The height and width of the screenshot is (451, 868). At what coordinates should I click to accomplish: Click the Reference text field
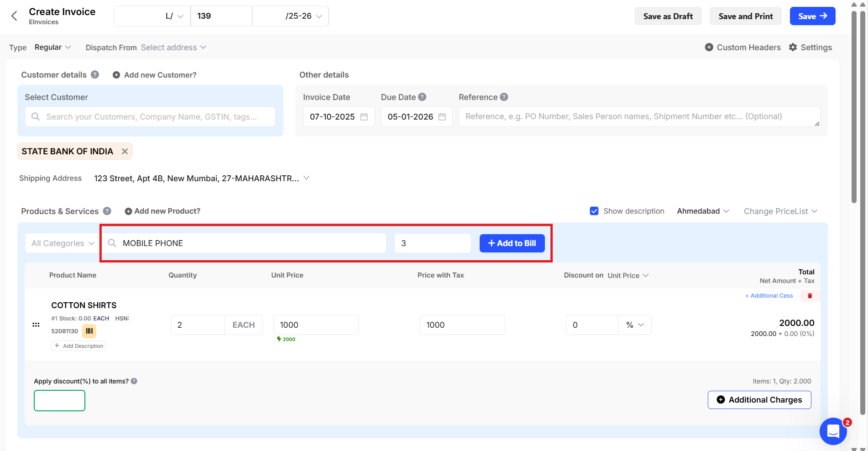click(x=639, y=117)
